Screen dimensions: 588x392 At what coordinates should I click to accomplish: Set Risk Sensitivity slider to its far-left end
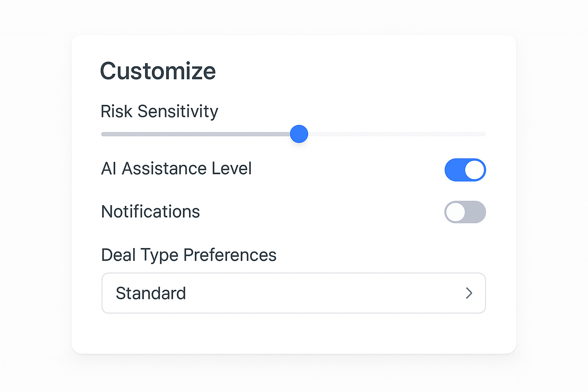[x=102, y=134]
